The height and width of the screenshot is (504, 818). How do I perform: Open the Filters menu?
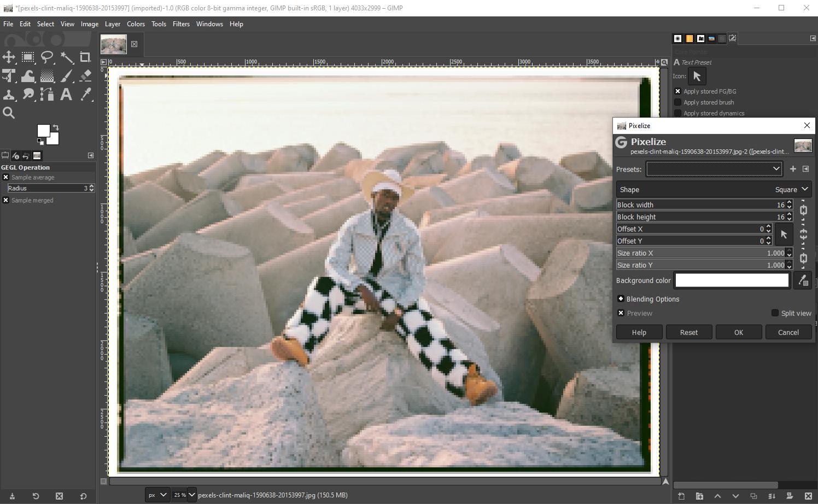click(181, 24)
